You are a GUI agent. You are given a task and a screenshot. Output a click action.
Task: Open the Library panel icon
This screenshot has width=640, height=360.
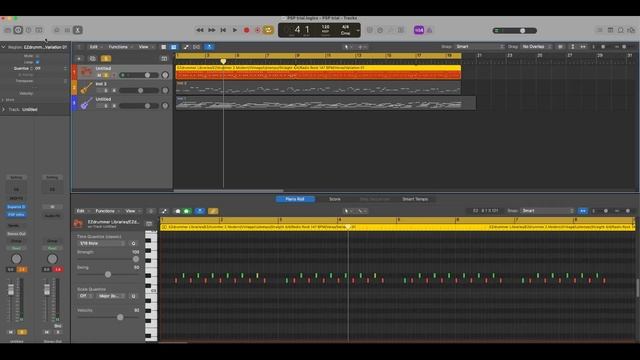click(8, 30)
